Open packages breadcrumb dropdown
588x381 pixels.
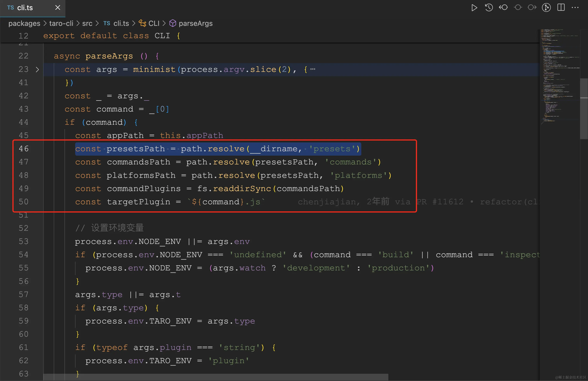tap(24, 24)
